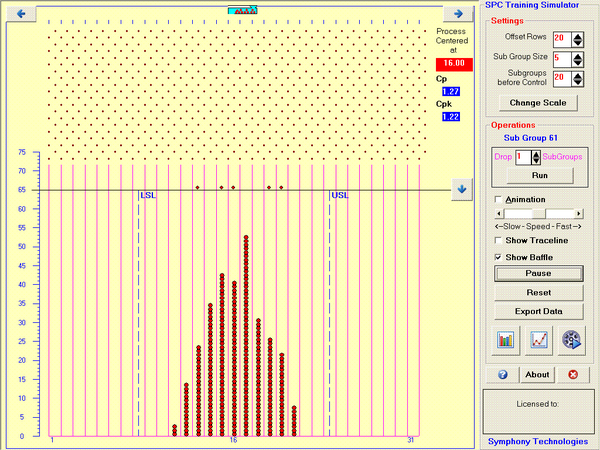Click the Sub Group 61 label
Image resolution: width=600 pixels, height=450 pixels.
[530, 138]
